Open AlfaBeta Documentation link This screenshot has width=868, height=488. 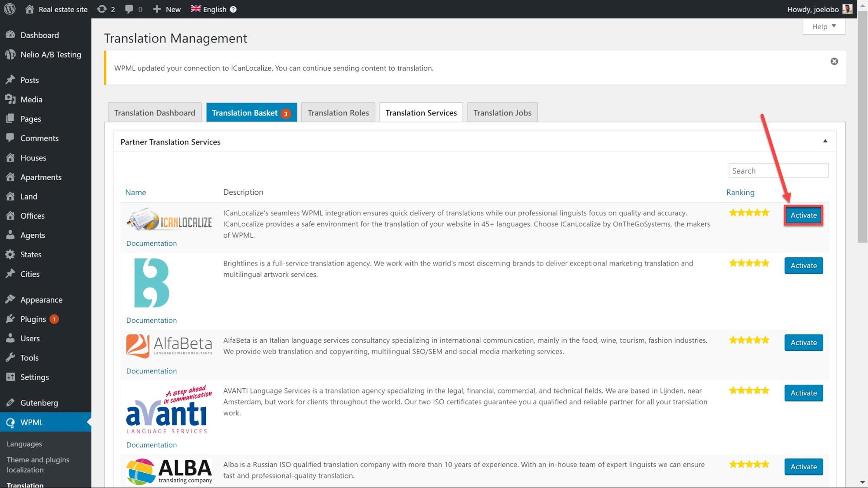point(152,371)
